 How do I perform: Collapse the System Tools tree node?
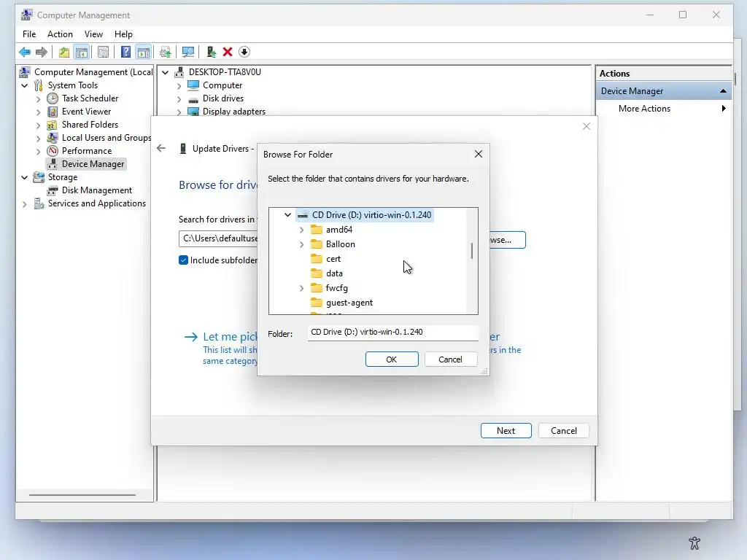tap(25, 86)
